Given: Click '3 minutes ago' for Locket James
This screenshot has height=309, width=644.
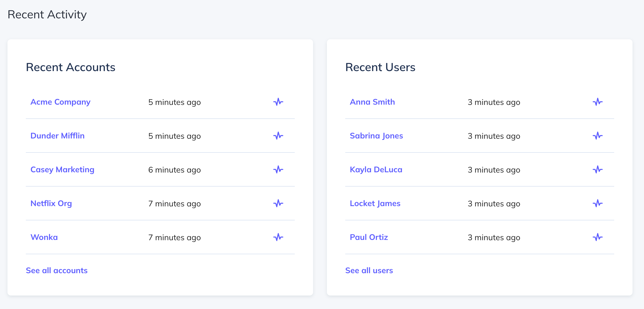Looking at the screenshot, I should click(x=494, y=204).
